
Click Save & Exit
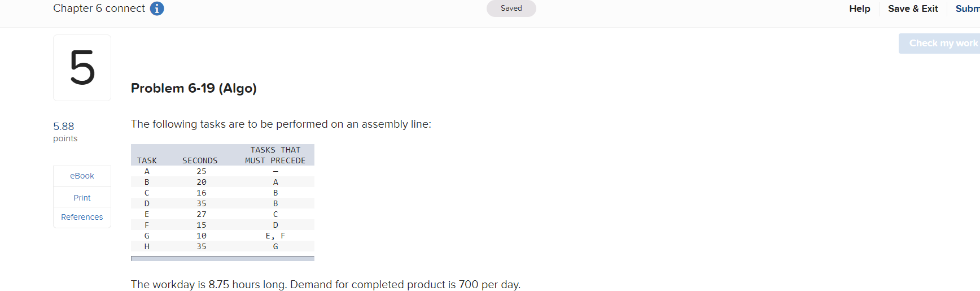[913, 8]
